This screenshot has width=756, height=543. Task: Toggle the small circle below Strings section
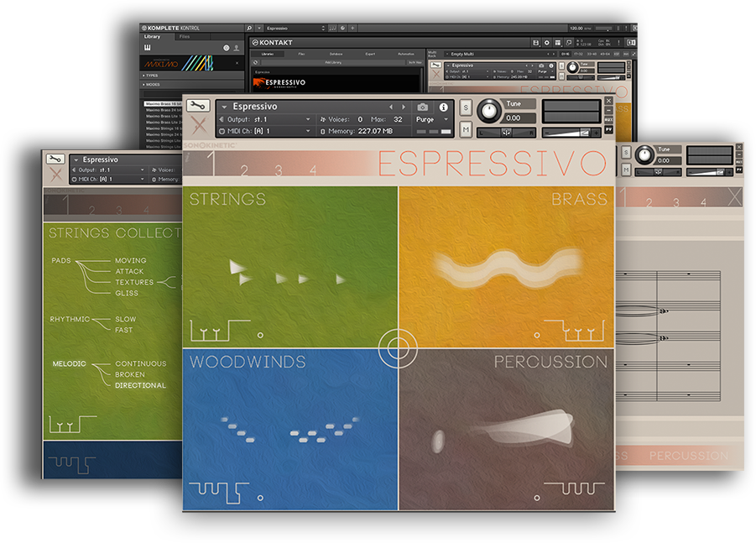(x=261, y=335)
